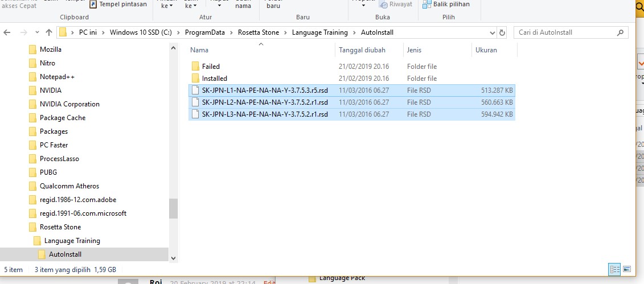Navigate to PC ini breadcrumb
This screenshot has height=284, width=644.
[88, 32]
